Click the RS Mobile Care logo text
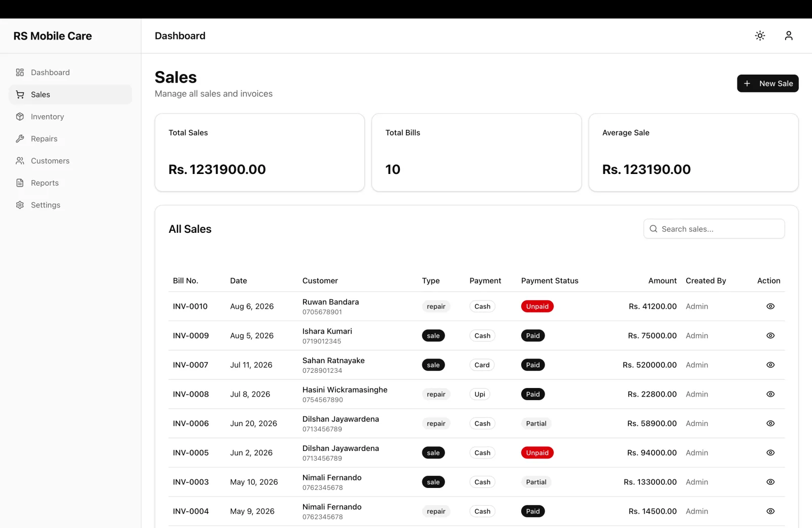This screenshot has width=812, height=528. (x=53, y=36)
